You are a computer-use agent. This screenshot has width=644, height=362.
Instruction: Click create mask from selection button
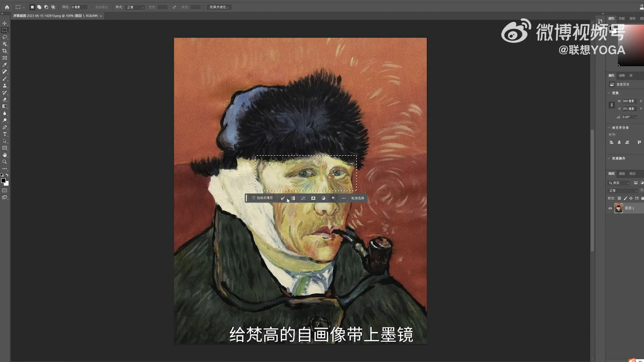(x=313, y=198)
